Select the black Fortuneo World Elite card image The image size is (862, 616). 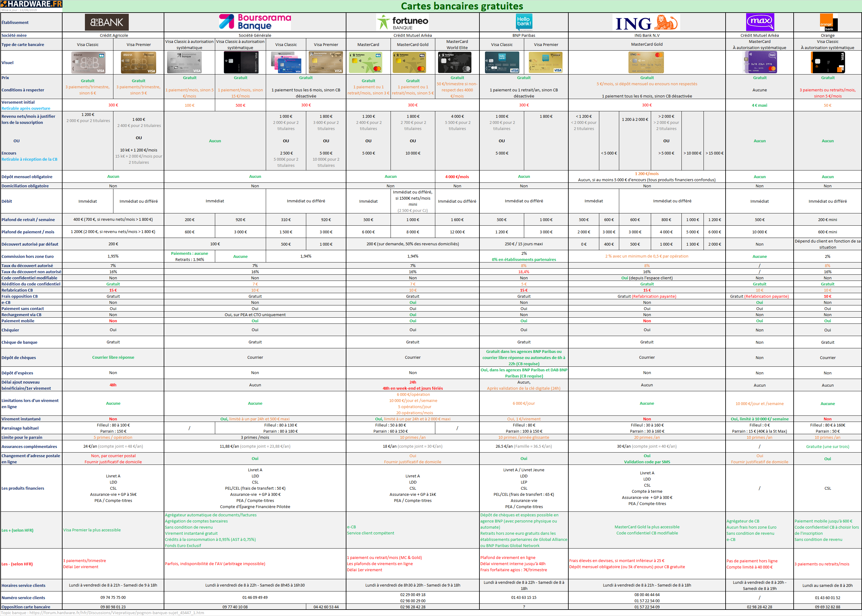click(454, 63)
